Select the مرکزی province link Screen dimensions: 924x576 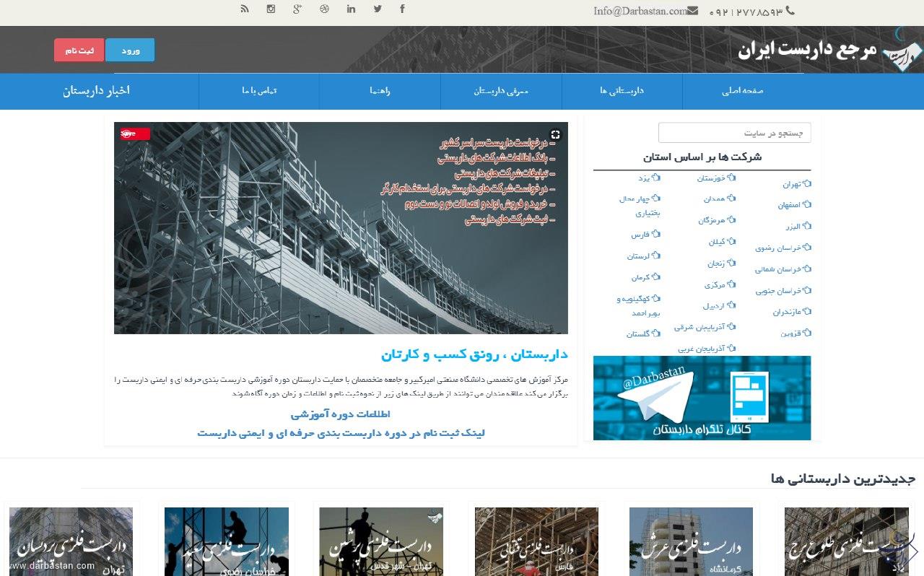coord(720,284)
